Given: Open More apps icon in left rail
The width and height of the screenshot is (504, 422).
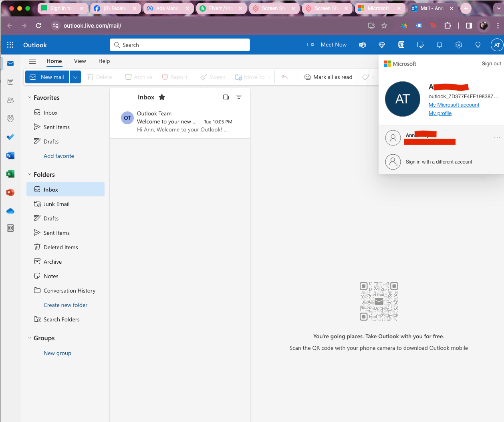Looking at the screenshot, I should [x=10, y=228].
